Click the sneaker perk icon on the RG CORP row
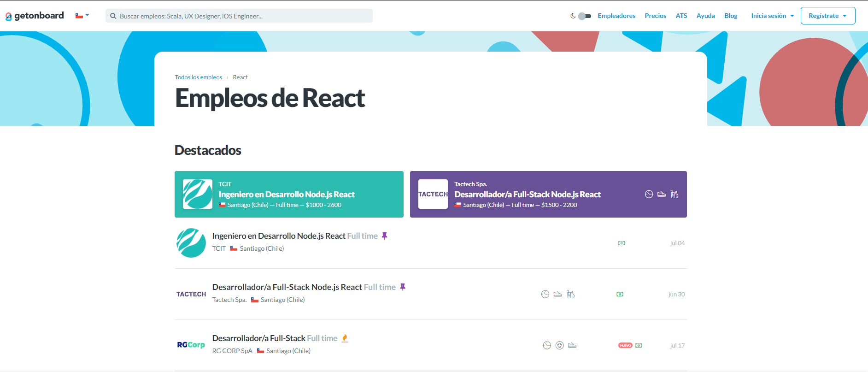This screenshot has width=868, height=372. coord(573,345)
